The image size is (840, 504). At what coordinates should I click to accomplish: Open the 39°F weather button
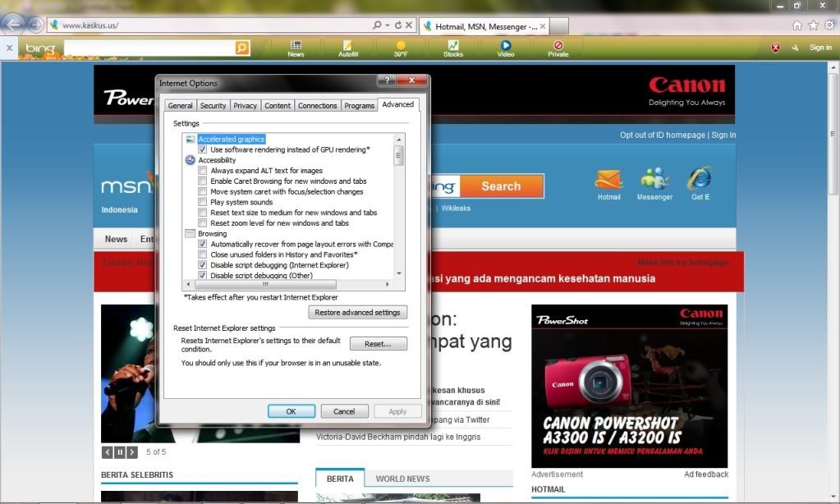click(401, 48)
